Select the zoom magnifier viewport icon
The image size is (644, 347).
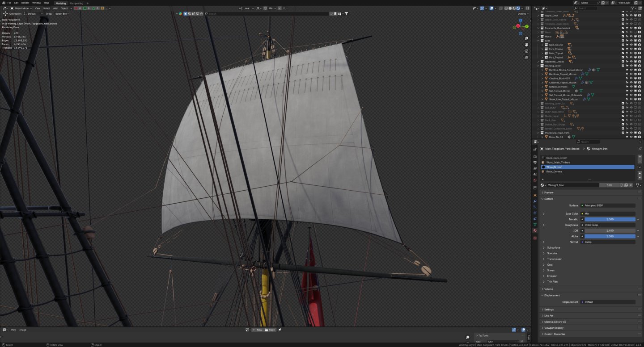coord(526,39)
